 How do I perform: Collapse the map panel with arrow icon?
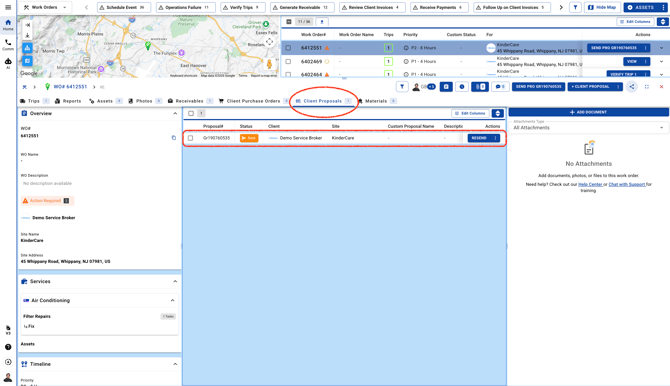click(27, 25)
